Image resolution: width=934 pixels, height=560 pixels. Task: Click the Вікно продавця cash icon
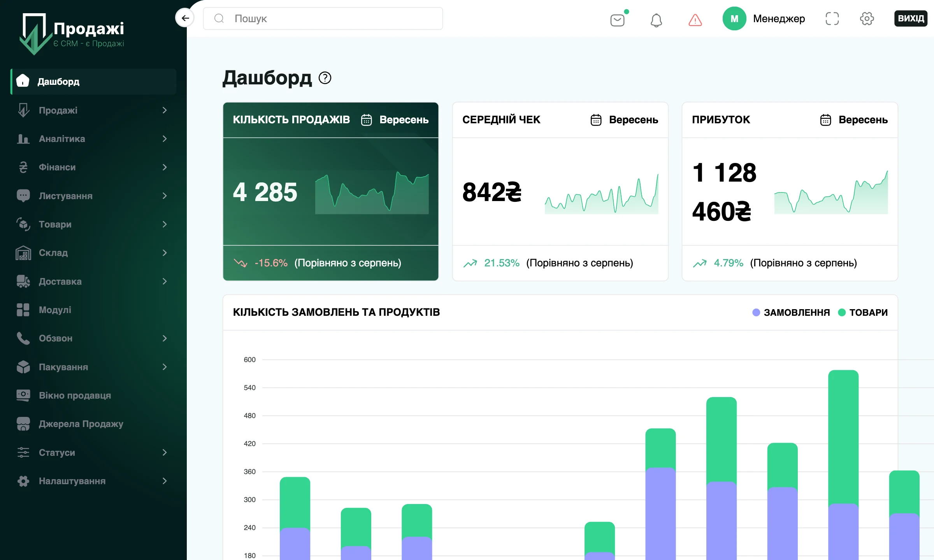[23, 395]
